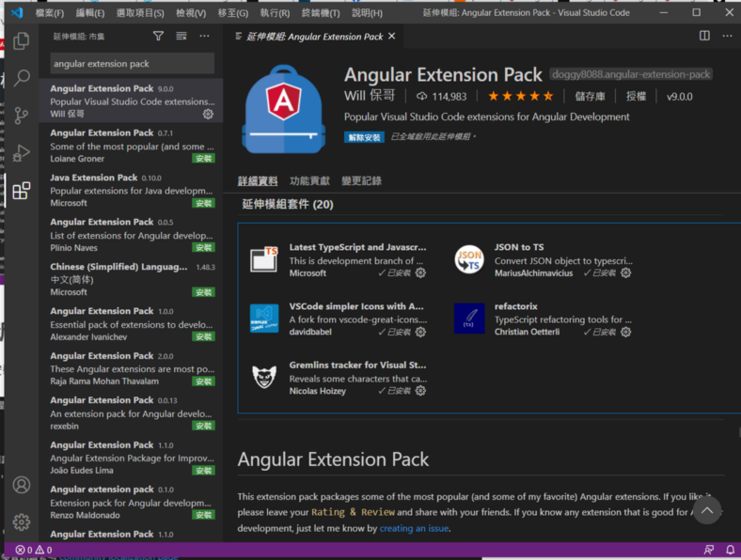Install Loiane Groner's Angular Extension Pack

click(x=204, y=159)
